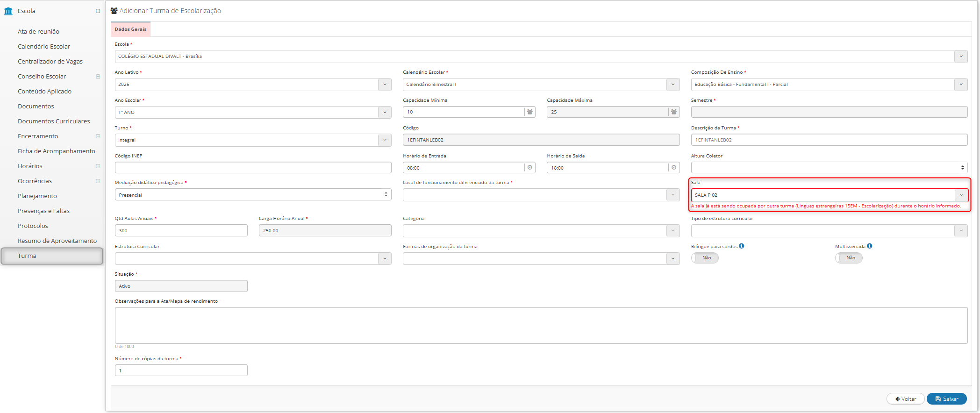The width and height of the screenshot is (980, 413).
Task: Open clock picker for Horário de Saída
Action: click(673, 168)
